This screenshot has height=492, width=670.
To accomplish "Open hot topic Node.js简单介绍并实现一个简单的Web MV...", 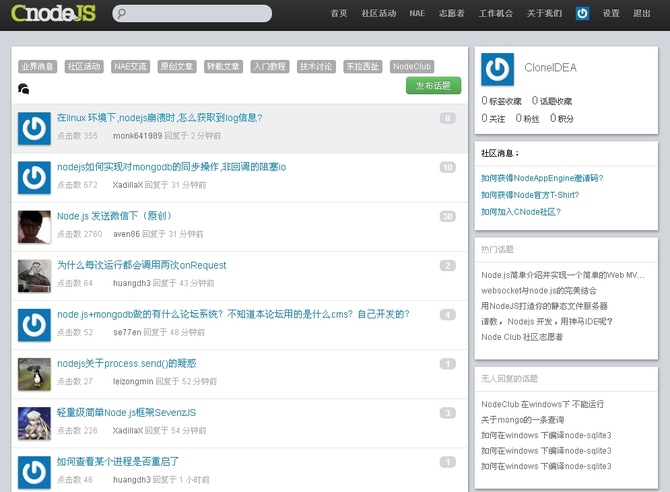I will click(x=563, y=275).
